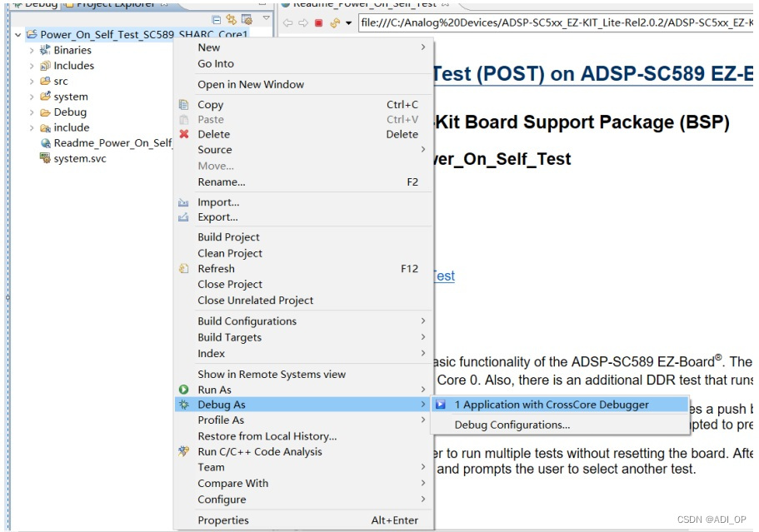Expand the Debug folder node
The width and height of the screenshot is (759, 532).
click(x=32, y=112)
